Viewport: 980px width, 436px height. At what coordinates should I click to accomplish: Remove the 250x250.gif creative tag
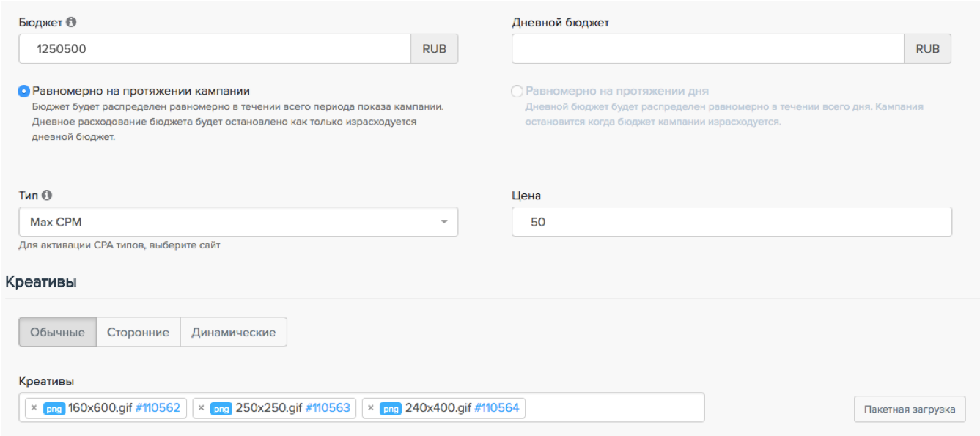pos(201,408)
